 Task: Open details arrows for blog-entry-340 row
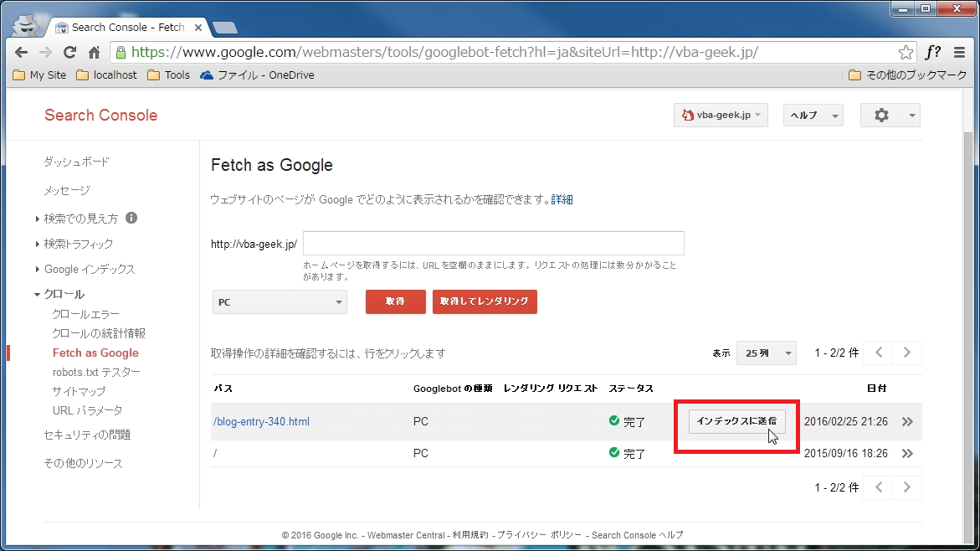[x=907, y=422]
